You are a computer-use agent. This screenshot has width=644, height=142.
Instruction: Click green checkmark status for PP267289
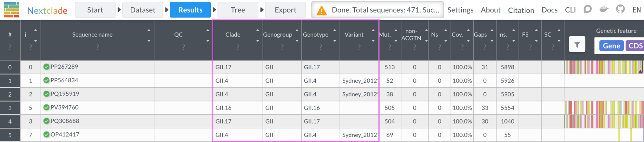coord(46,67)
